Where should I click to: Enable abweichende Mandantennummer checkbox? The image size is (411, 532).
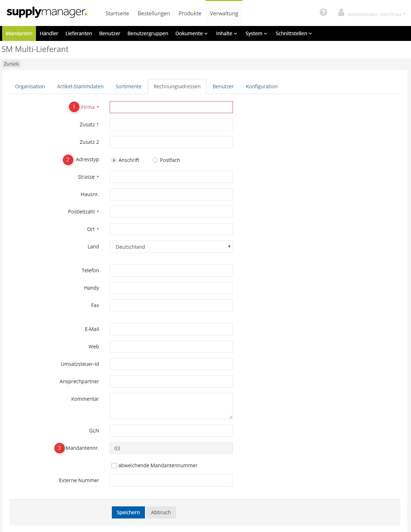pos(114,465)
